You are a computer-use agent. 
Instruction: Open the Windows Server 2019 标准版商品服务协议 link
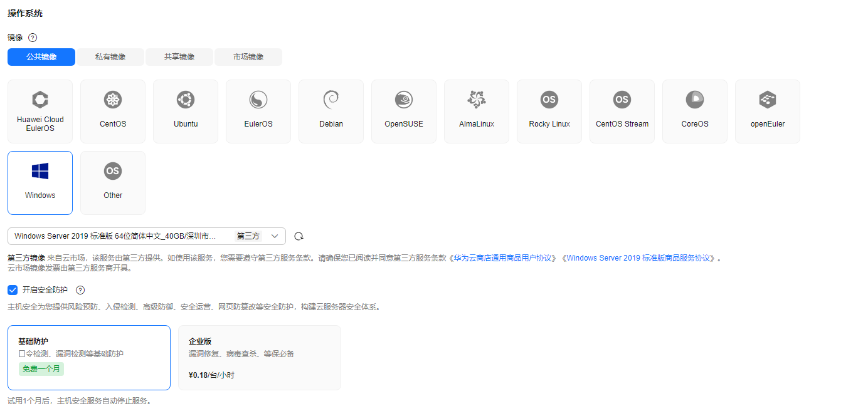(x=640, y=258)
